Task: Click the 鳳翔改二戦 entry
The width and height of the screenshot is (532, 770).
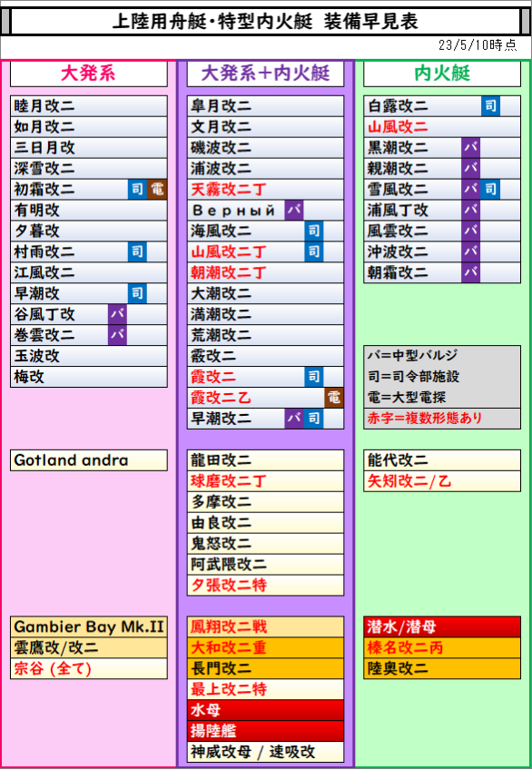Action: click(265, 627)
